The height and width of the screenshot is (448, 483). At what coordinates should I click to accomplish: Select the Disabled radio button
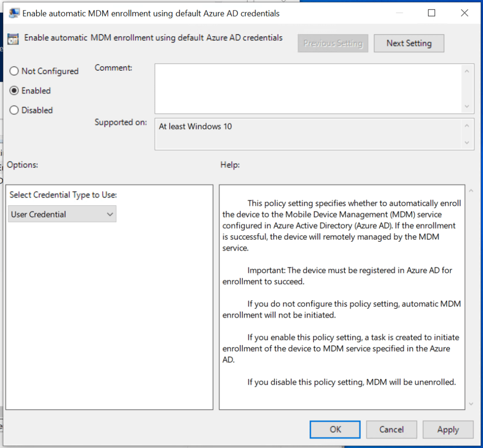pyautogui.click(x=14, y=110)
